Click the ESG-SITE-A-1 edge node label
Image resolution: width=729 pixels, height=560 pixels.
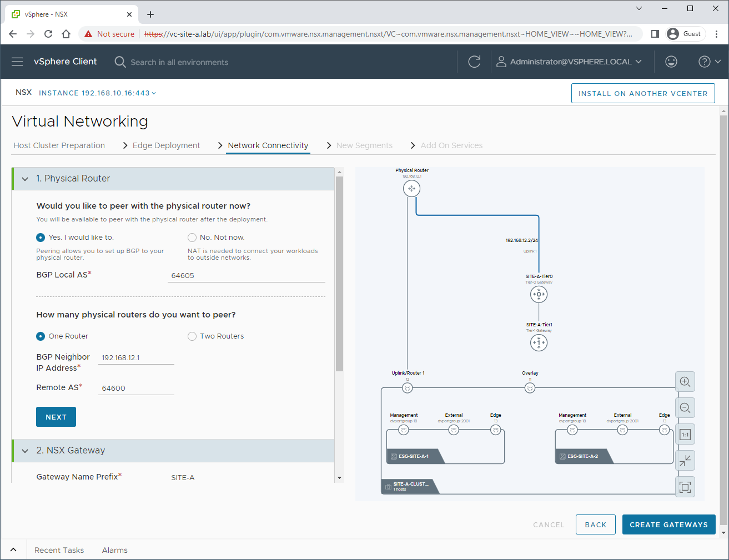[x=413, y=456]
